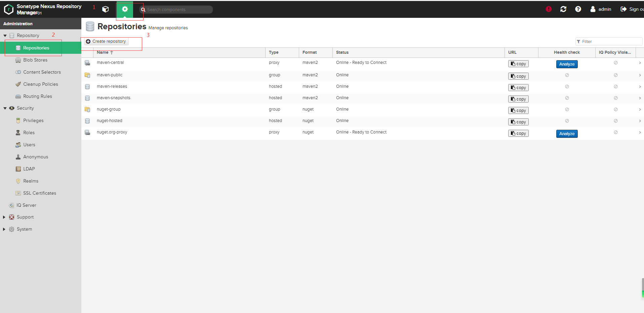Click the nuget.org-proxy repository icon

(x=87, y=132)
